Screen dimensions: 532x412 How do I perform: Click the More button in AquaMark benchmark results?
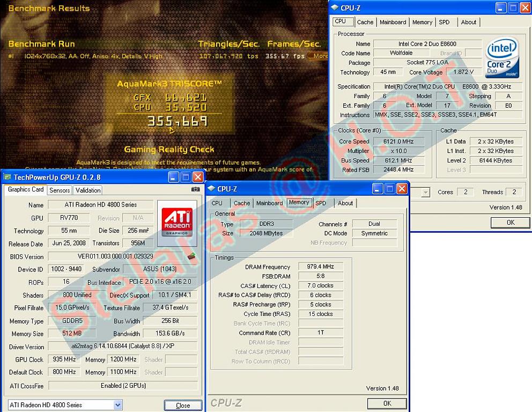click(x=319, y=56)
